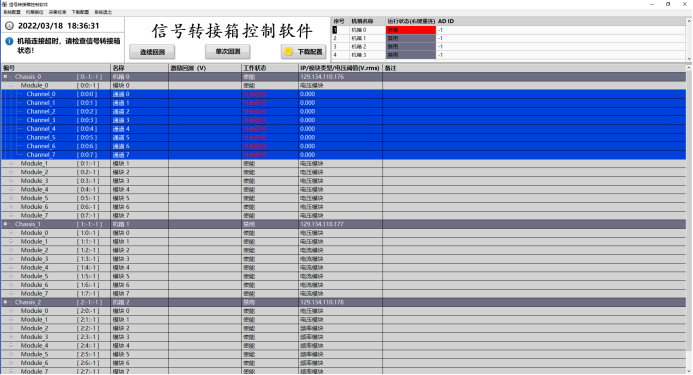The image size is (693, 375).
Task: Select row 2 (机箱 1) in the chassis table
Action: coord(508,38)
